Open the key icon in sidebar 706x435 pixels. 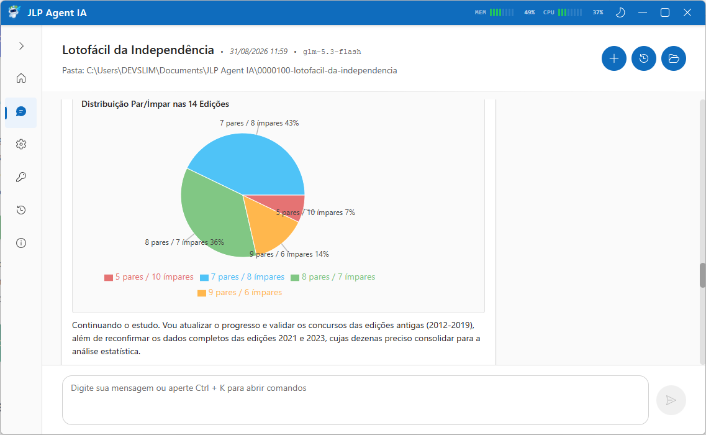coord(21,177)
